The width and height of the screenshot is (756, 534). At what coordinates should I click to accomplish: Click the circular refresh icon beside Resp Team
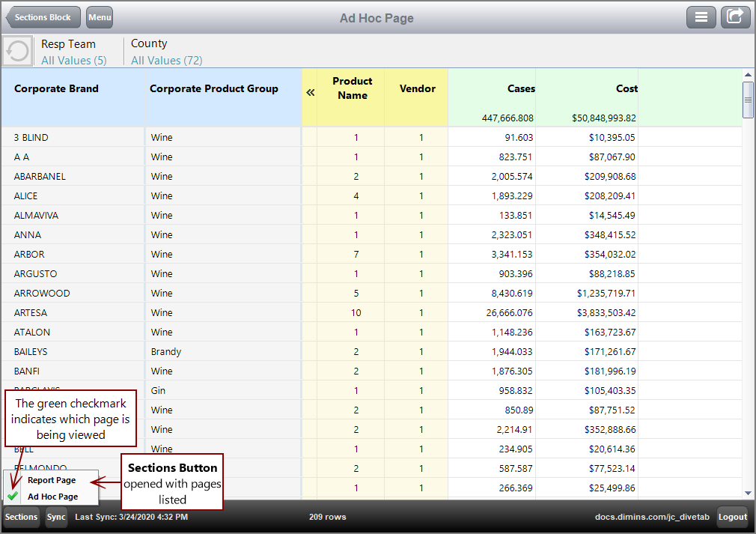(16, 51)
